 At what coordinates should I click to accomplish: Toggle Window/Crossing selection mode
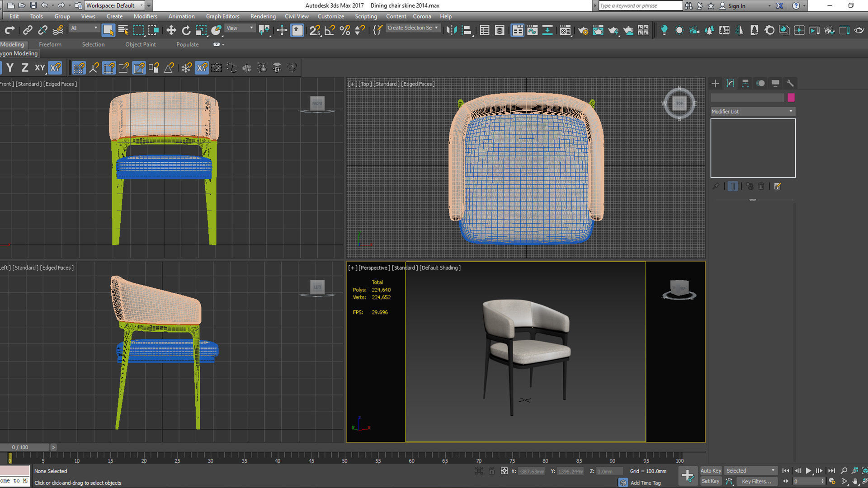[x=154, y=30]
